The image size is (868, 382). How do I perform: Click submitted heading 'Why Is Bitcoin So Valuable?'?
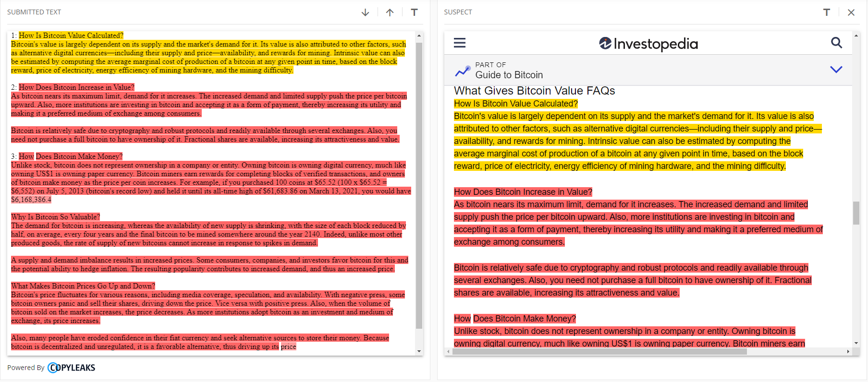coord(56,217)
